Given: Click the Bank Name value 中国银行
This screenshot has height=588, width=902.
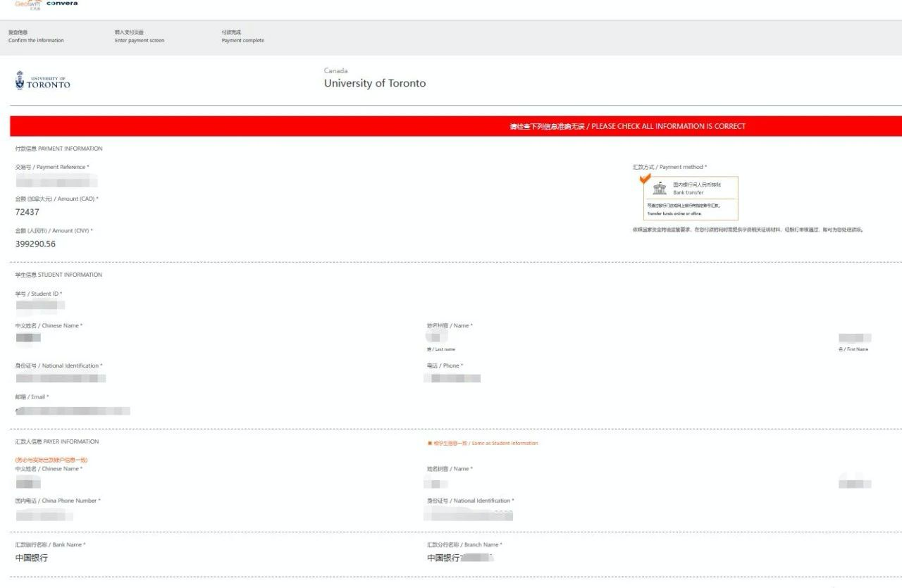Looking at the screenshot, I should pos(32,558).
